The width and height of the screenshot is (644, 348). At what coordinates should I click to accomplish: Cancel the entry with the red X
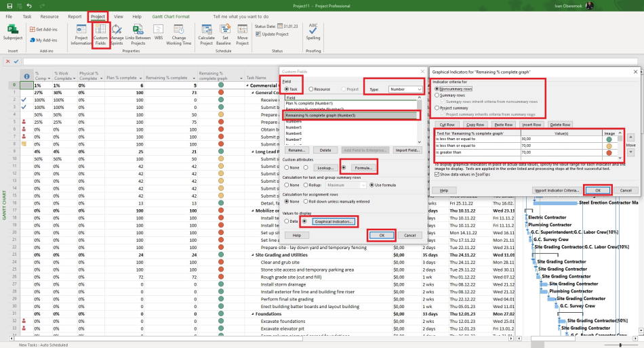7,62
